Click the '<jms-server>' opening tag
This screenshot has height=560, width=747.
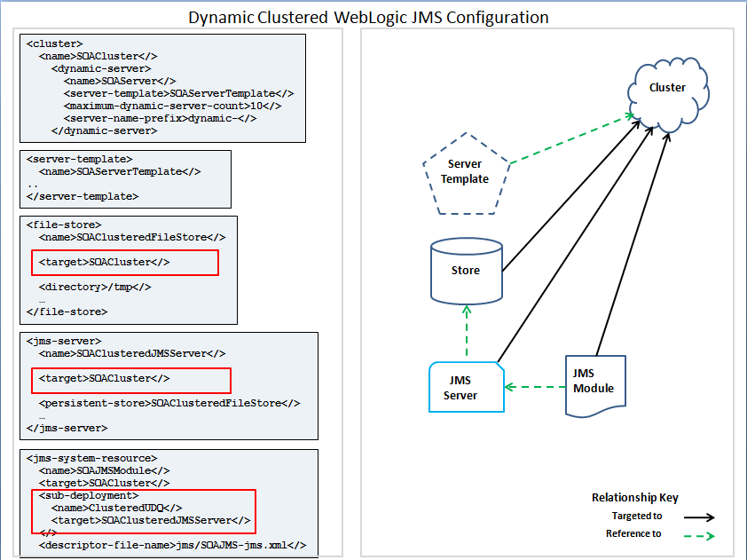(x=64, y=342)
